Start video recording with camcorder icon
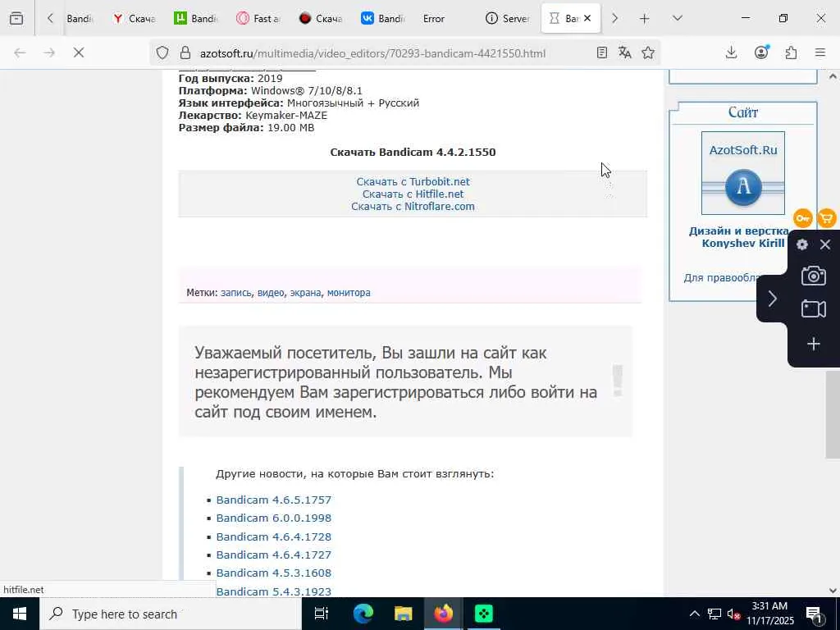This screenshot has height=630, width=840. point(813,309)
